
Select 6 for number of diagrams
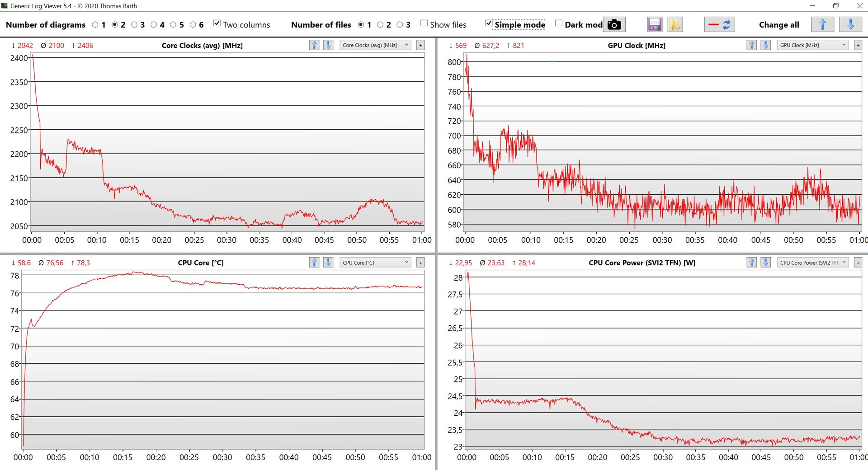click(x=193, y=25)
